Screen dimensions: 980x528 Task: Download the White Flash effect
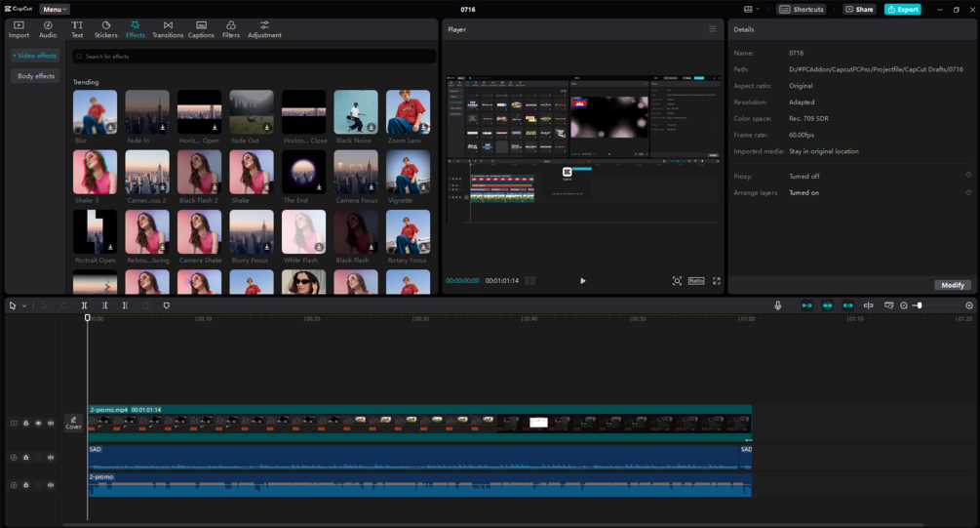coord(320,247)
